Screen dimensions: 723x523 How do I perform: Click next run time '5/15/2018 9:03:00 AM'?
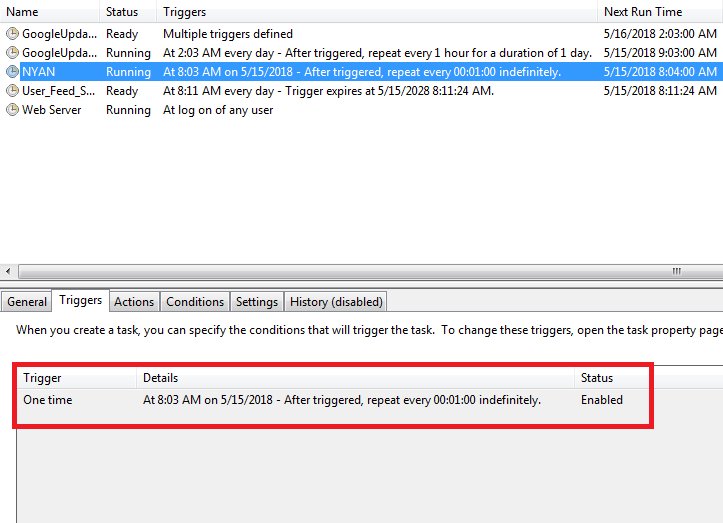pyautogui.click(x=660, y=53)
